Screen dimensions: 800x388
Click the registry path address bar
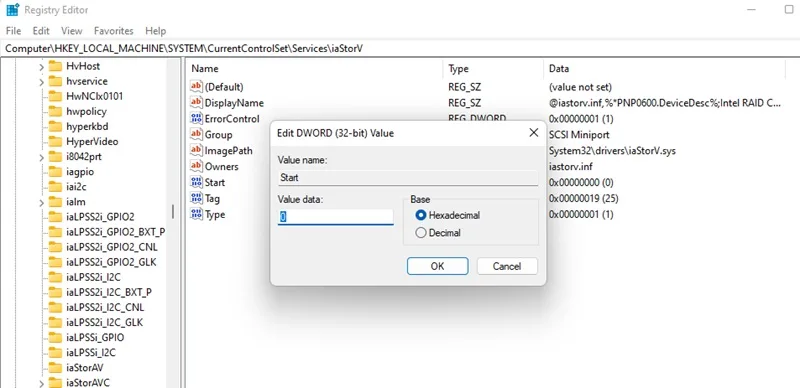click(398, 48)
